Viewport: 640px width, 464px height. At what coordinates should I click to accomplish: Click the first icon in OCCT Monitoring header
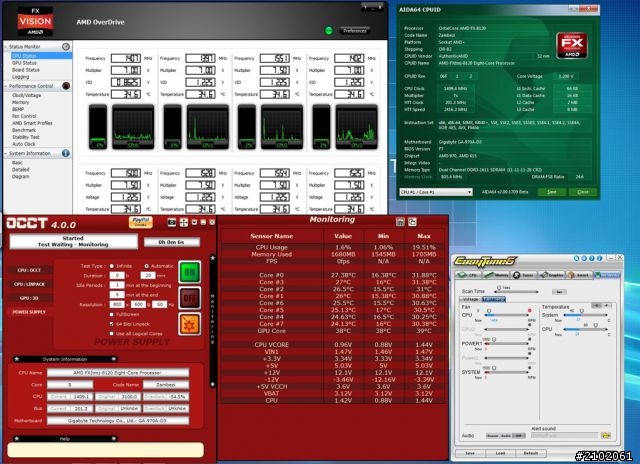pos(400,222)
